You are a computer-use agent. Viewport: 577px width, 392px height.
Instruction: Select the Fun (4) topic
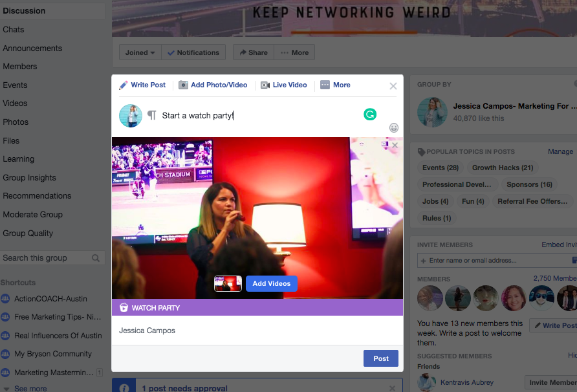pyautogui.click(x=473, y=201)
